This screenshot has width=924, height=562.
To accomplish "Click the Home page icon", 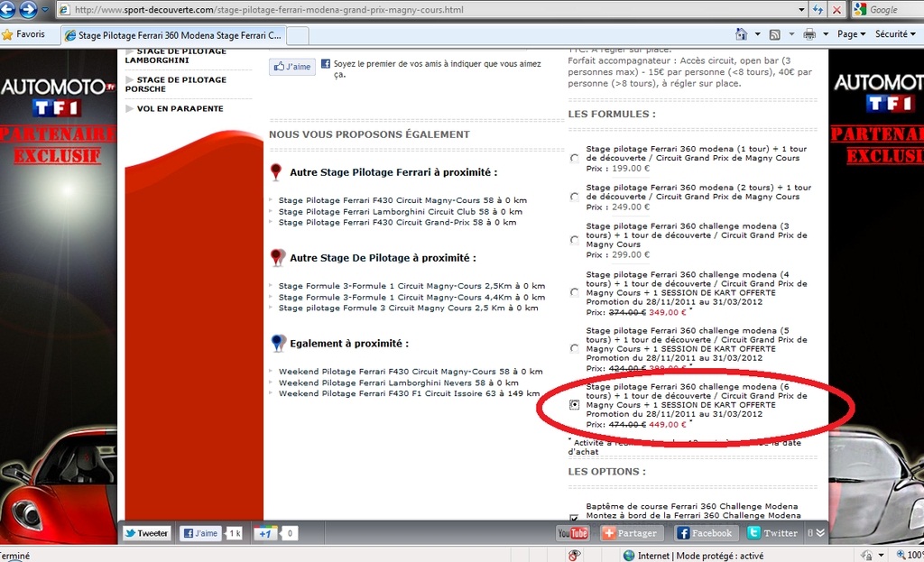I will [x=742, y=34].
